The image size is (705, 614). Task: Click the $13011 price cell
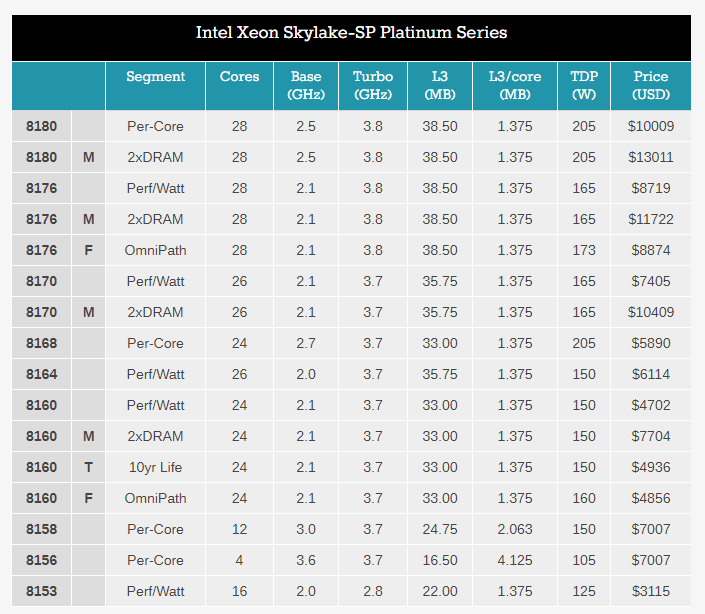click(650, 157)
